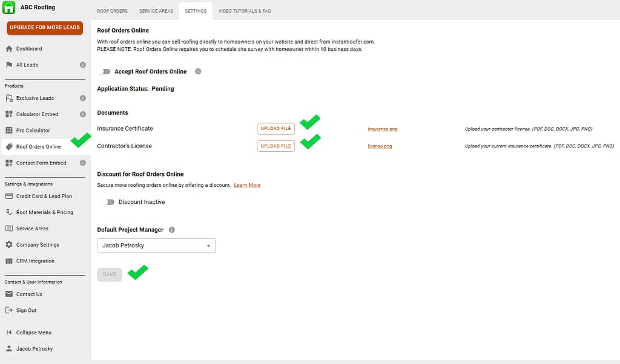
Task: Open the Default Project Manager dropdown
Action: (x=156, y=245)
